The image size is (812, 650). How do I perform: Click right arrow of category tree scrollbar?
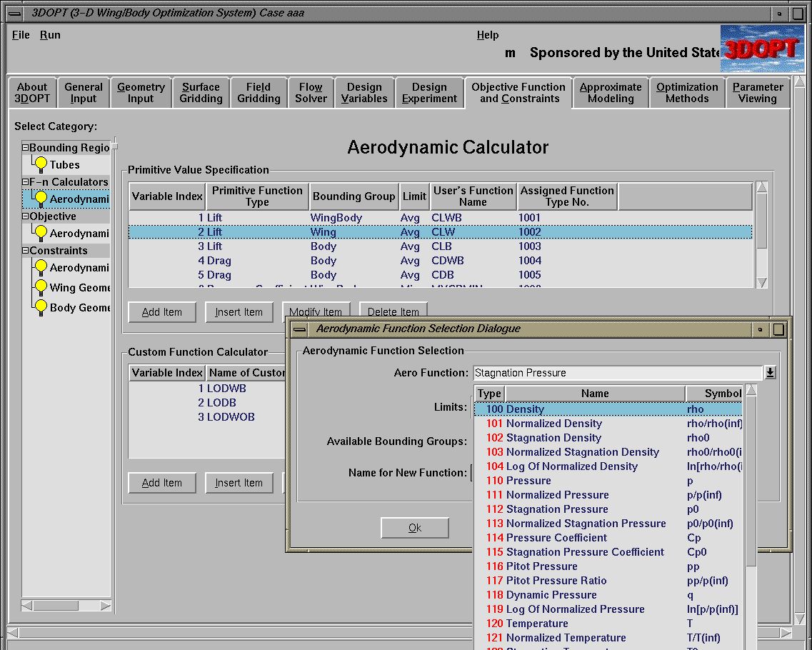(x=105, y=606)
